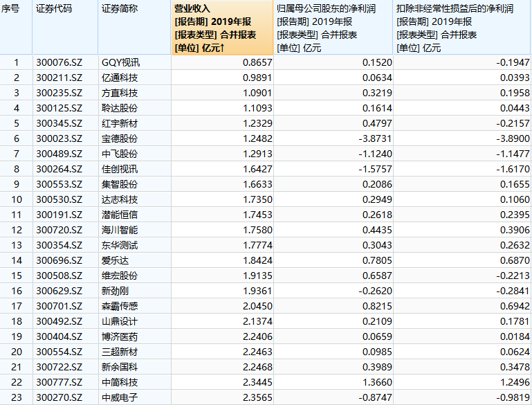
Task: Select the -3.8731 net profit value
Action: tap(375, 139)
